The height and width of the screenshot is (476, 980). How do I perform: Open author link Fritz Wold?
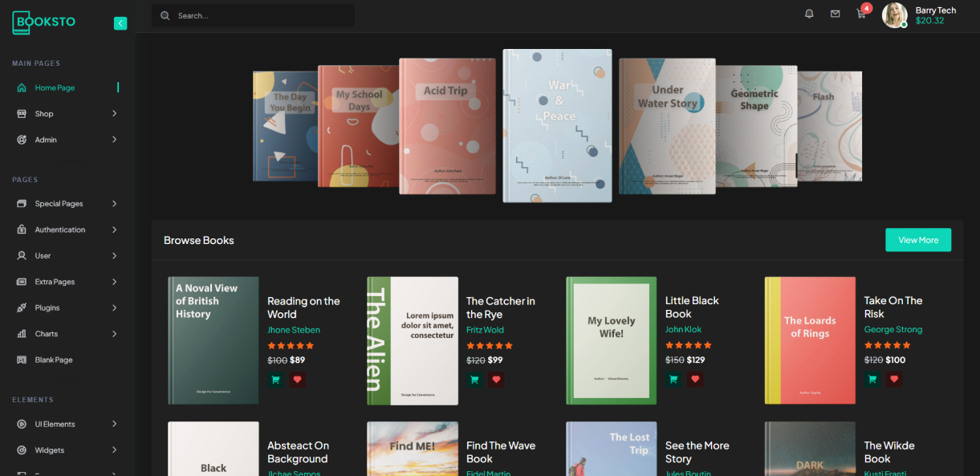tap(485, 330)
